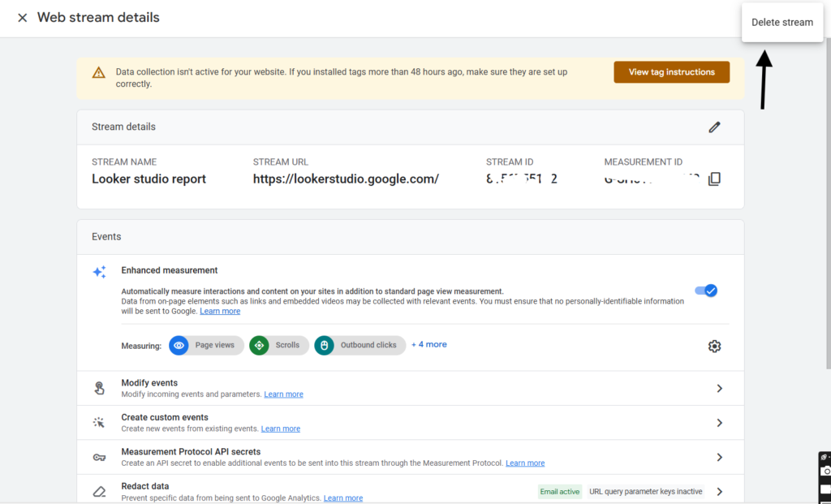Click the Outbound clicks chip label
This screenshot has width=831, height=504.
[x=368, y=345]
